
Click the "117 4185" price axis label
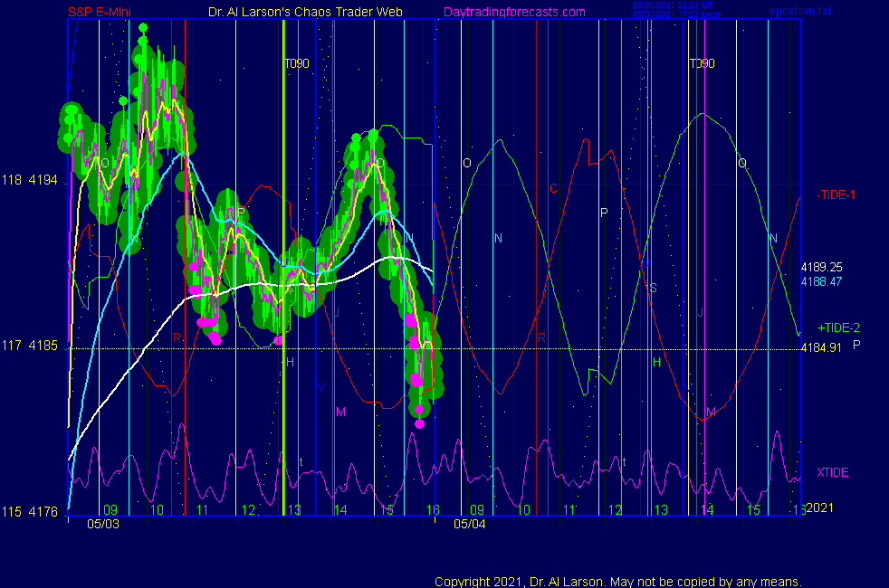(30, 345)
